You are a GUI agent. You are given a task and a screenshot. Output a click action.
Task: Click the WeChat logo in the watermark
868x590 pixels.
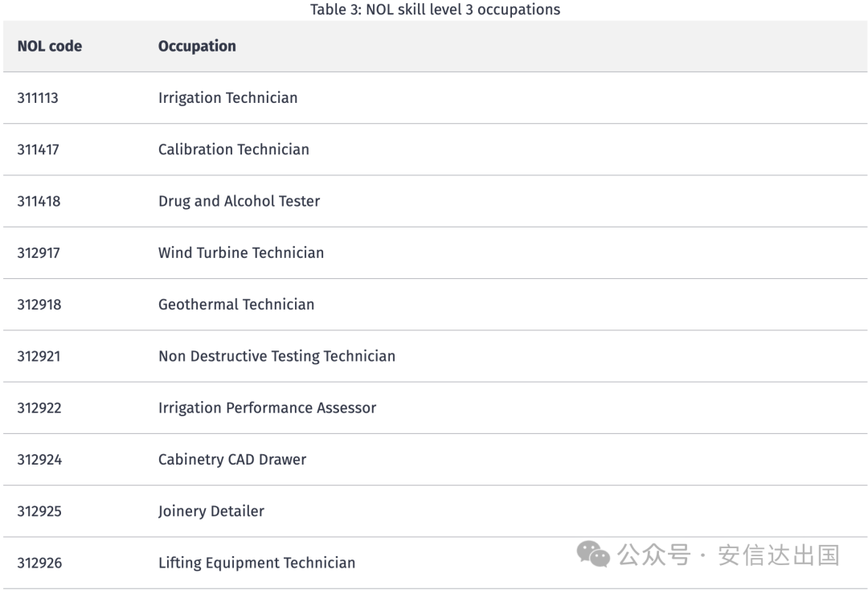595,554
